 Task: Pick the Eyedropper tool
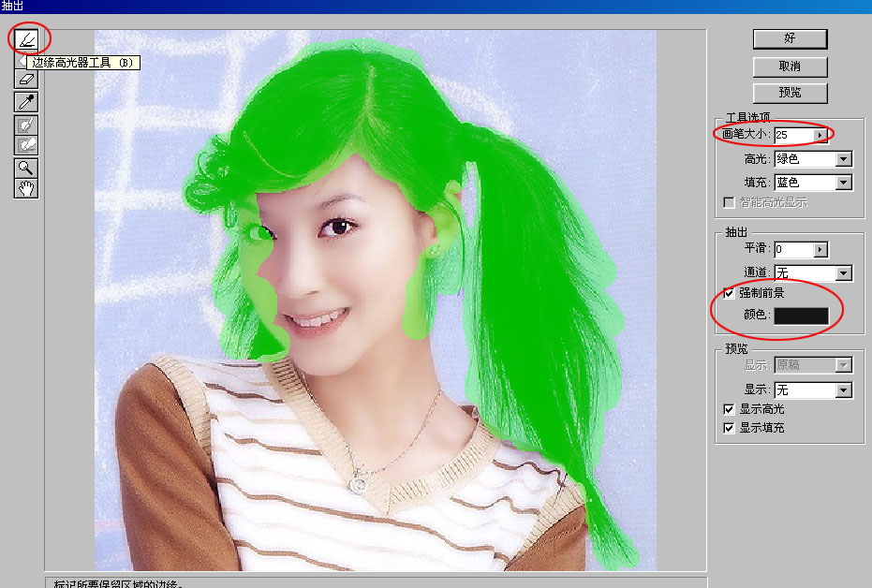(26, 102)
